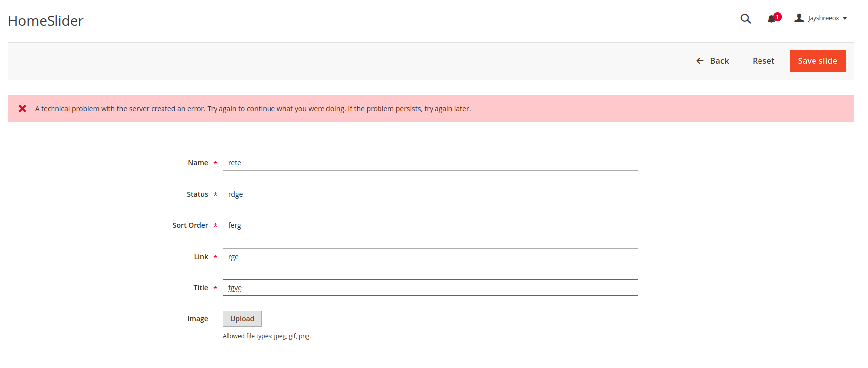Click the red X error icon
Image resolution: width=868 pixels, height=368 pixels.
tap(22, 108)
